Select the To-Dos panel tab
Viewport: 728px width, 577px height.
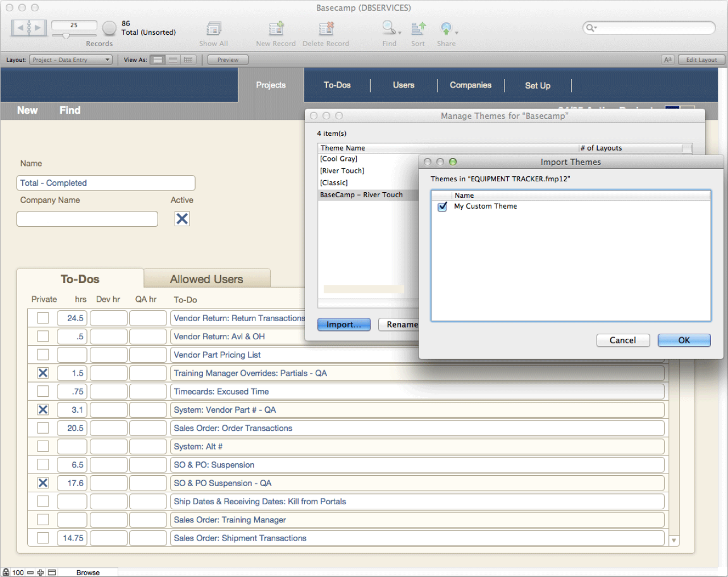click(80, 279)
